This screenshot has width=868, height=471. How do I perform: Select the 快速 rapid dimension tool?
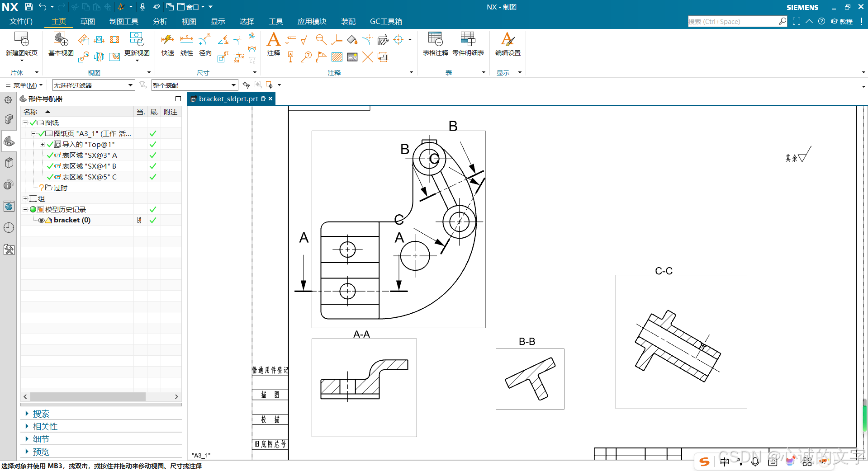click(168, 44)
